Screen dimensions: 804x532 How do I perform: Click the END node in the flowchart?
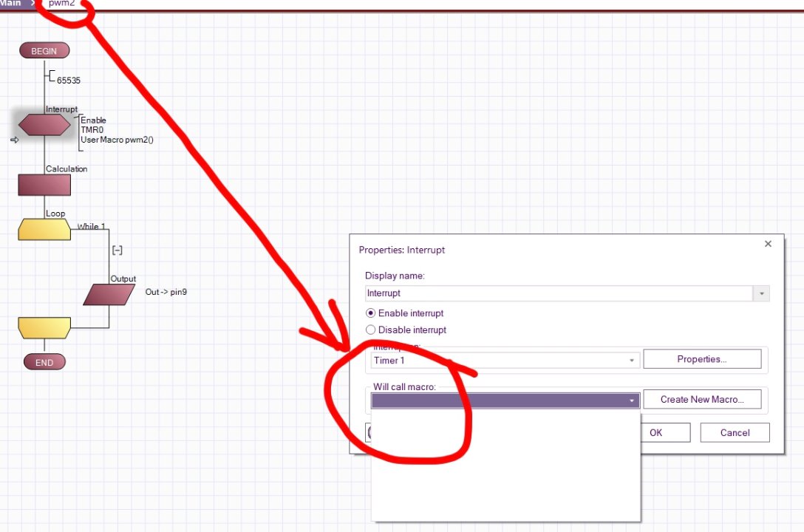[44, 362]
